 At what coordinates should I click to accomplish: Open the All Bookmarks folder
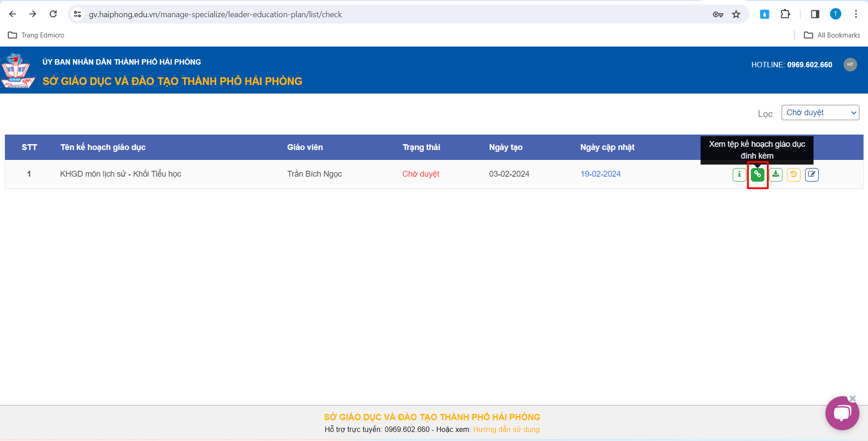click(x=832, y=35)
